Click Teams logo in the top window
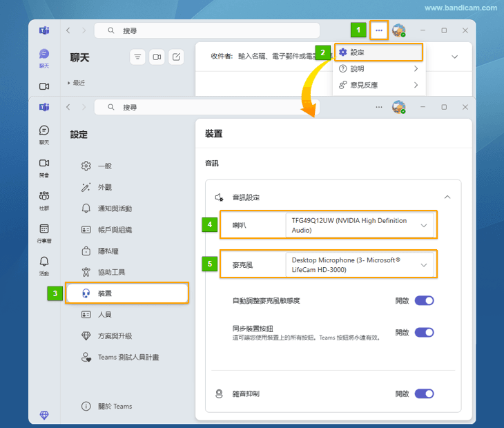The height and width of the screenshot is (428, 504). tap(44, 30)
